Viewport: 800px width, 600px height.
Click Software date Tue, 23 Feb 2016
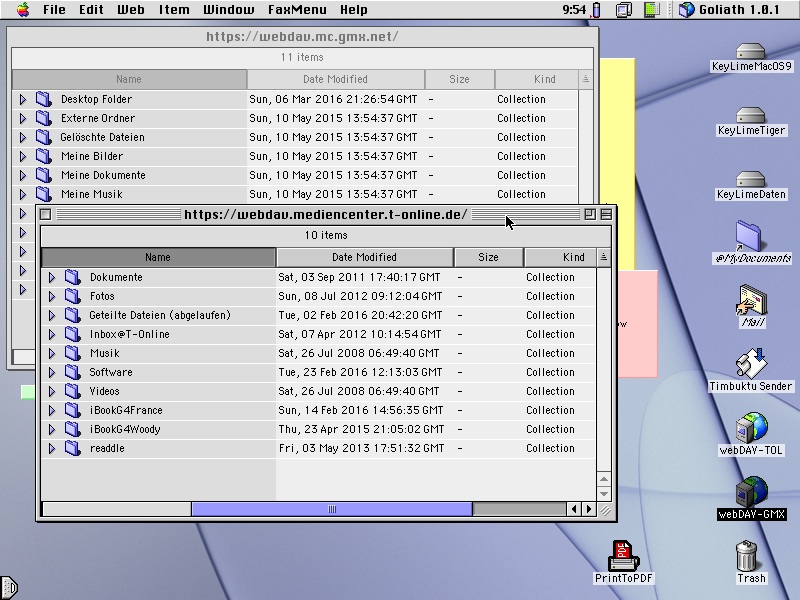(x=360, y=372)
